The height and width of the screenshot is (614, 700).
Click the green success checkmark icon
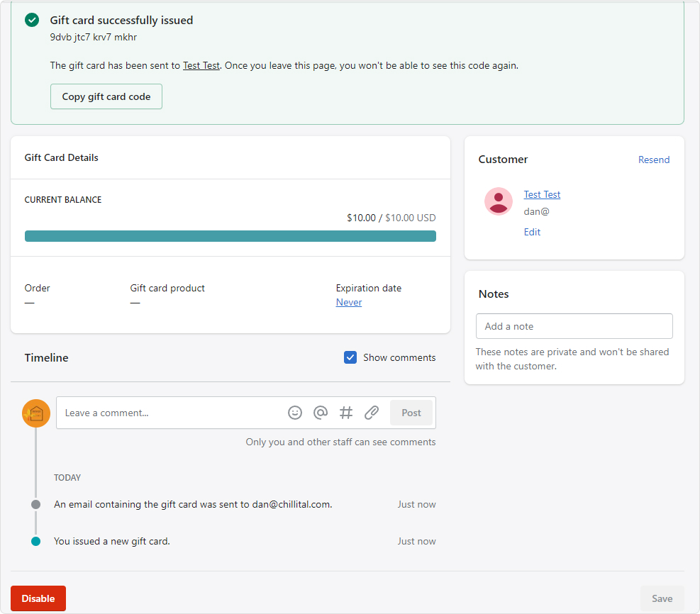(32, 20)
